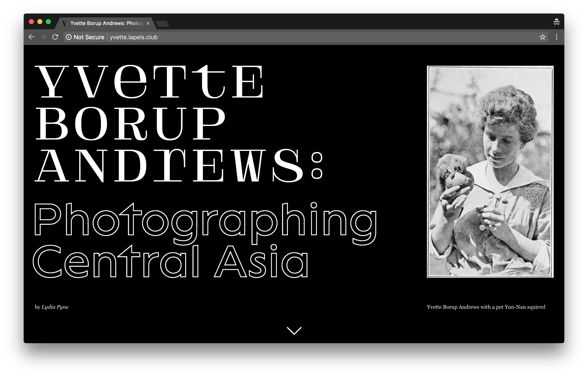The height and width of the screenshot is (377, 588).
Task: Click the scroll-down chevron arrow
Action: tap(294, 331)
